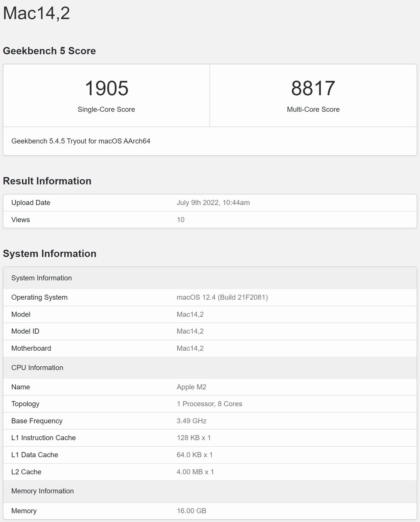Click the Views count row
Screen dimensions: 420x522
210,220
